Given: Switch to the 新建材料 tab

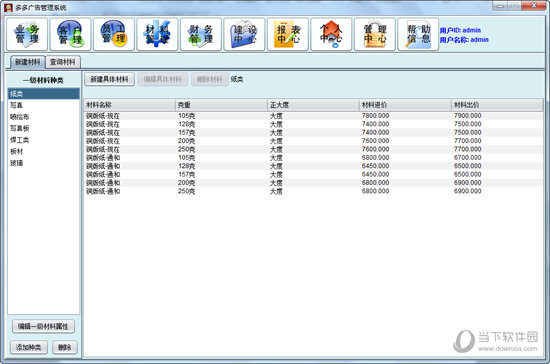Looking at the screenshot, I should coord(28,62).
